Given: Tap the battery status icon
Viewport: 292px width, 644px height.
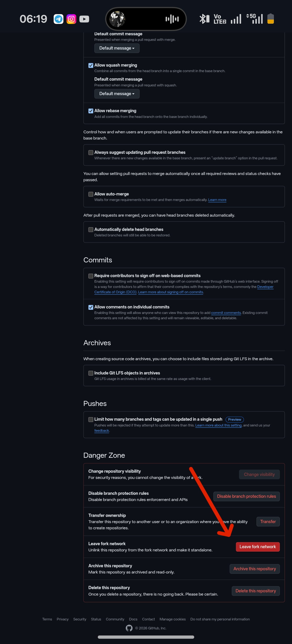Looking at the screenshot, I should tap(271, 19).
